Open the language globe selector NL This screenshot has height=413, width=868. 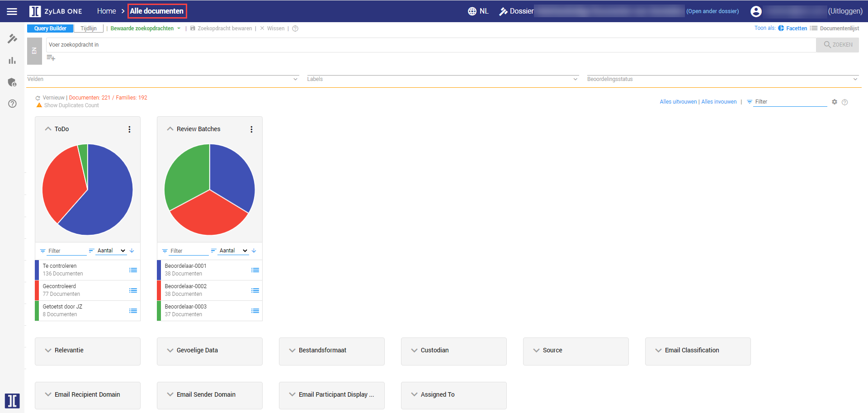[x=478, y=11]
